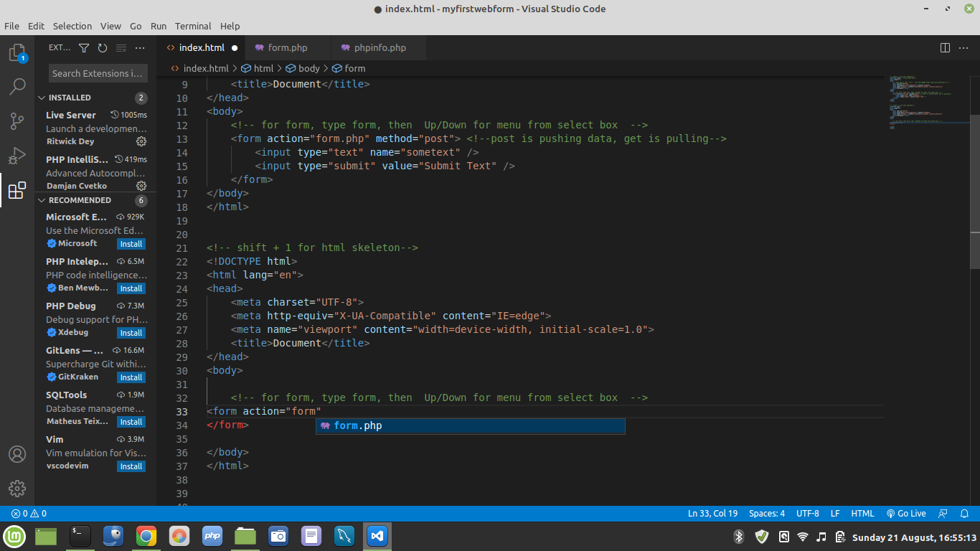Switch to the form.php tab
Image resolution: width=980 pixels, height=551 pixels.
(x=287, y=48)
